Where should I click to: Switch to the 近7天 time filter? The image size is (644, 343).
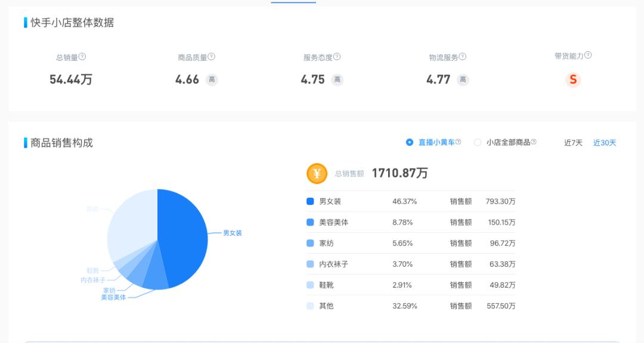pyautogui.click(x=572, y=142)
